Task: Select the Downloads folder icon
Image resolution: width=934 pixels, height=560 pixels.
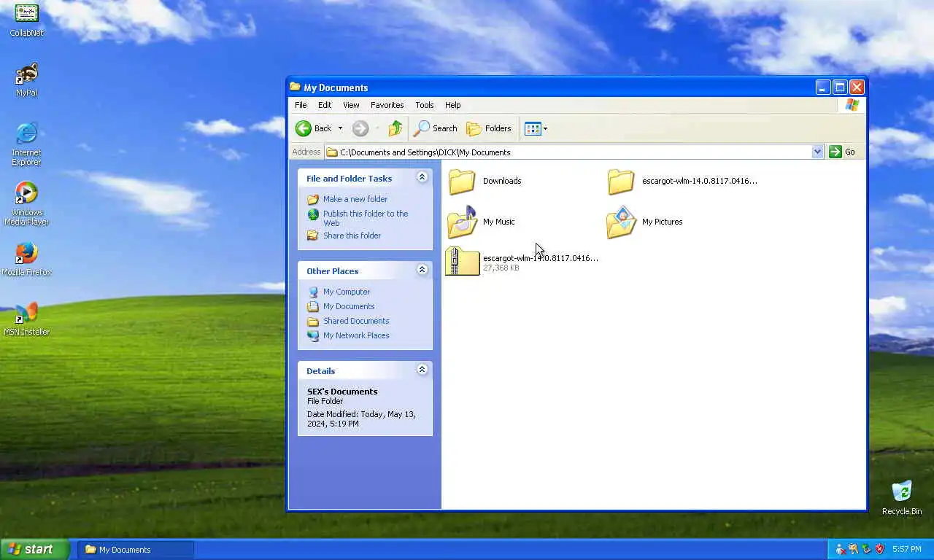Action: click(462, 181)
